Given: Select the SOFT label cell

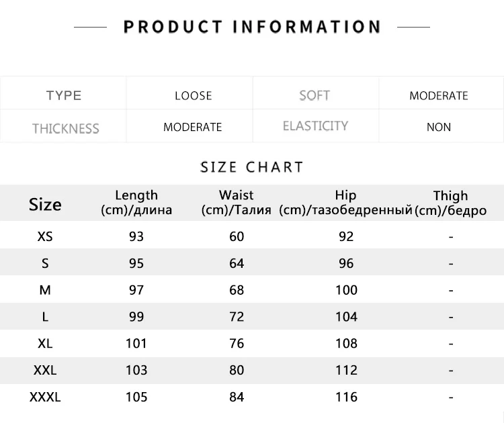Looking at the screenshot, I should pos(314,95).
